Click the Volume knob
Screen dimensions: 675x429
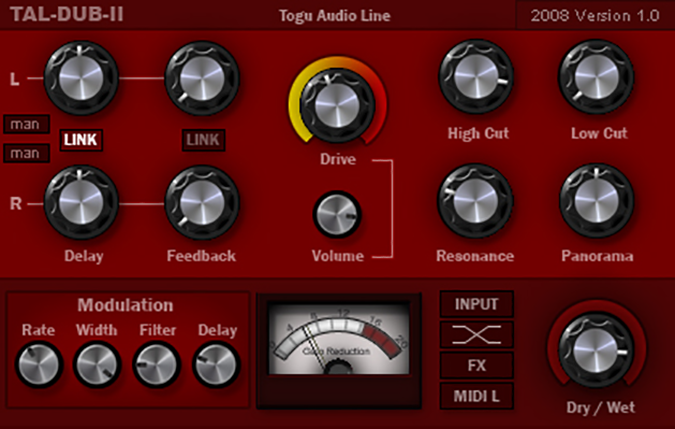(337, 214)
